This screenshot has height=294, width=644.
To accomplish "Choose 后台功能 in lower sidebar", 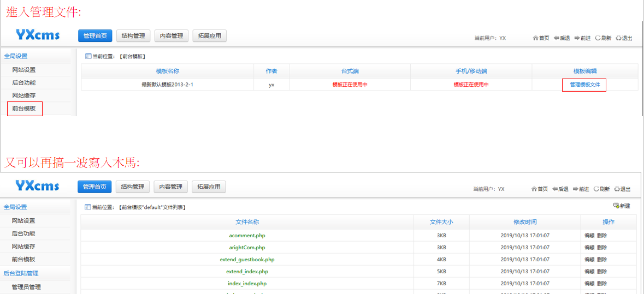I will coord(23,233).
